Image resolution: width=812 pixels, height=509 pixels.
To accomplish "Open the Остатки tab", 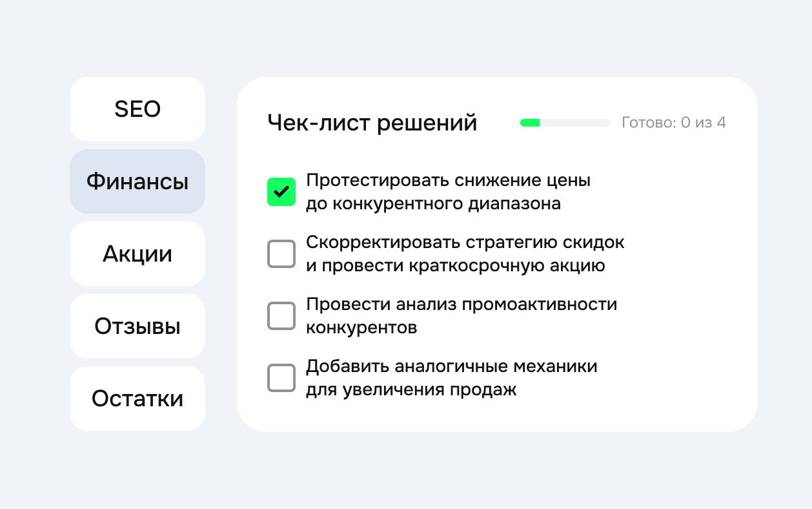I will pos(137,399).
